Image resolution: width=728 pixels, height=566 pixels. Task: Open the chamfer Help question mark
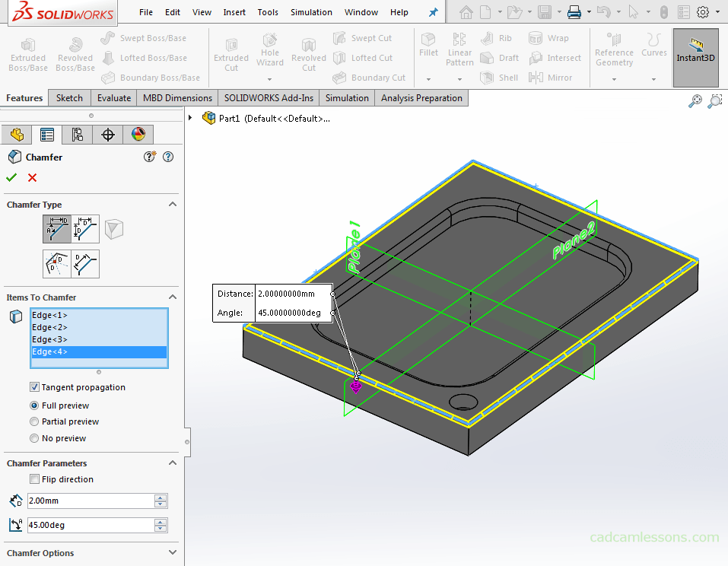(168, 157)
